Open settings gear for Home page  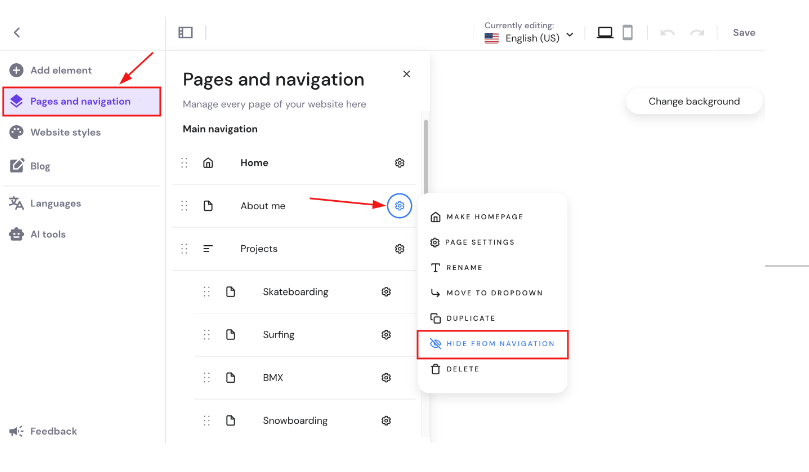pos(399,163)
